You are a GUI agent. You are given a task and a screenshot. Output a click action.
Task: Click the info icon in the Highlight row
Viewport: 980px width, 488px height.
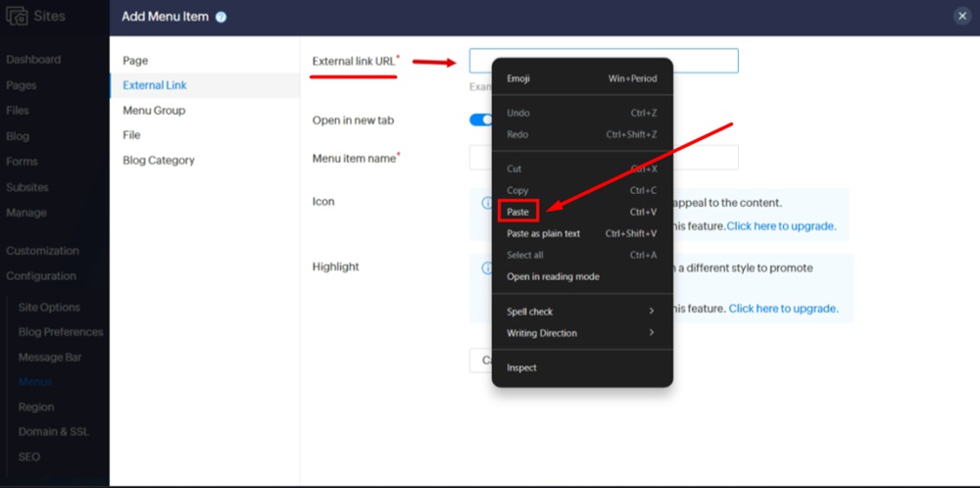click(x=486, y=268)
